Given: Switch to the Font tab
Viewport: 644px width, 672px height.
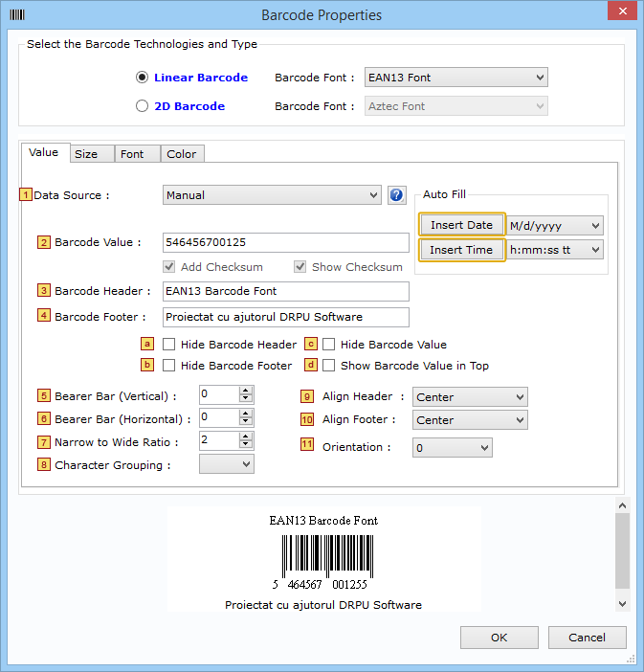Looking at the screenshot, I should (x=138, y=154).
